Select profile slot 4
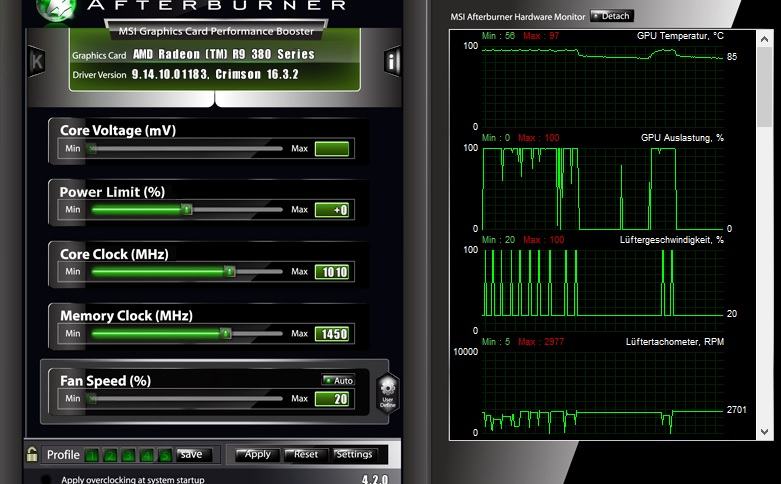The image size is (781, 484). 147,455
